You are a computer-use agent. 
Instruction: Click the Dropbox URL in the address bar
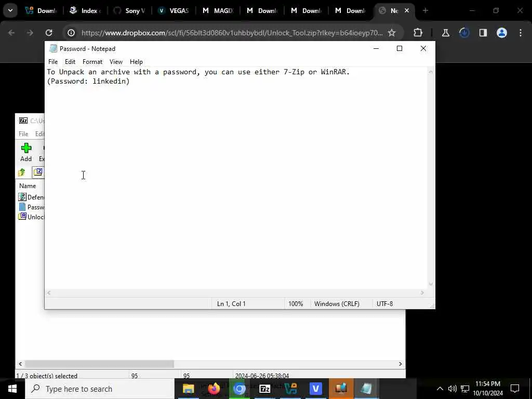(232, 33)
